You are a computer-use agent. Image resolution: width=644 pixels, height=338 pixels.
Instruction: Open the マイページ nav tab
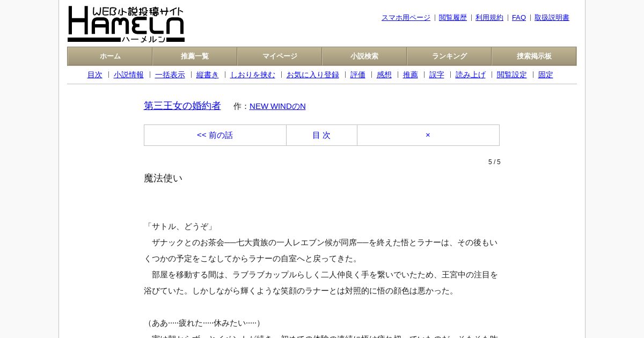280,56
